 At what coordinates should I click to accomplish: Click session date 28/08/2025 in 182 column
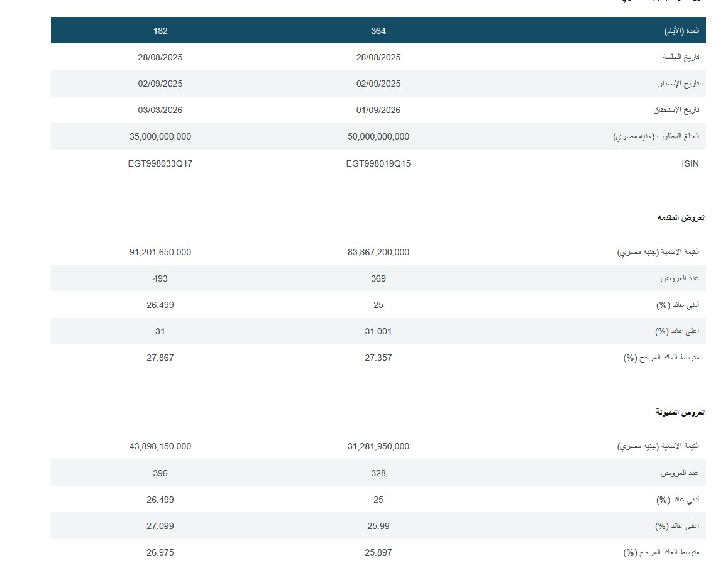coord(160,57)
